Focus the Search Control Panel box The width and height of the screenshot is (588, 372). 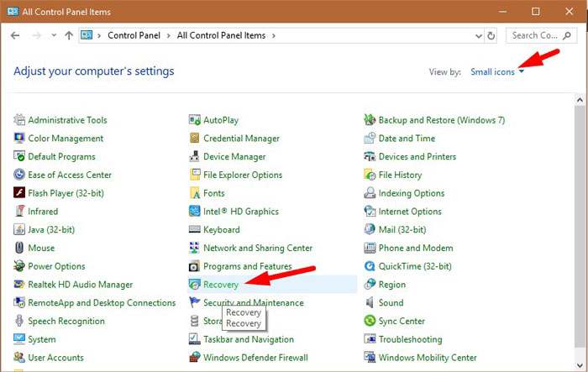541,35
